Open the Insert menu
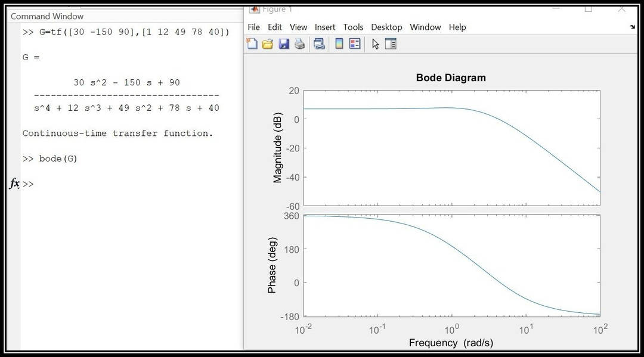Viewport: 644px width, 357px height. pos(325,27)
